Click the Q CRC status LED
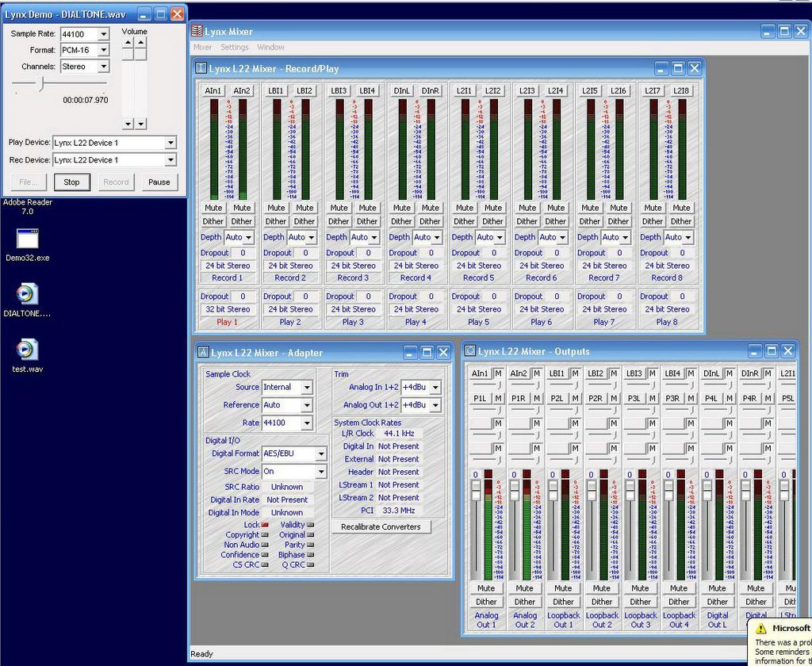 (x=310, y=565)
